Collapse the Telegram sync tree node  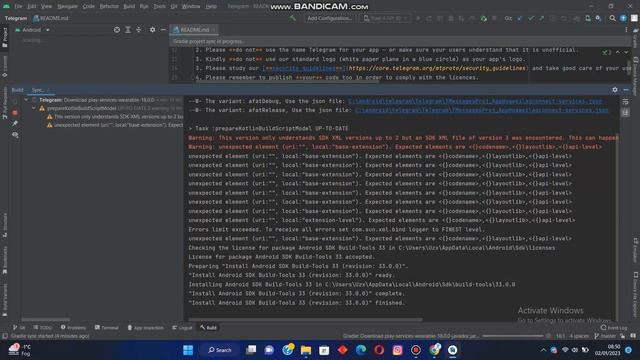27,100
